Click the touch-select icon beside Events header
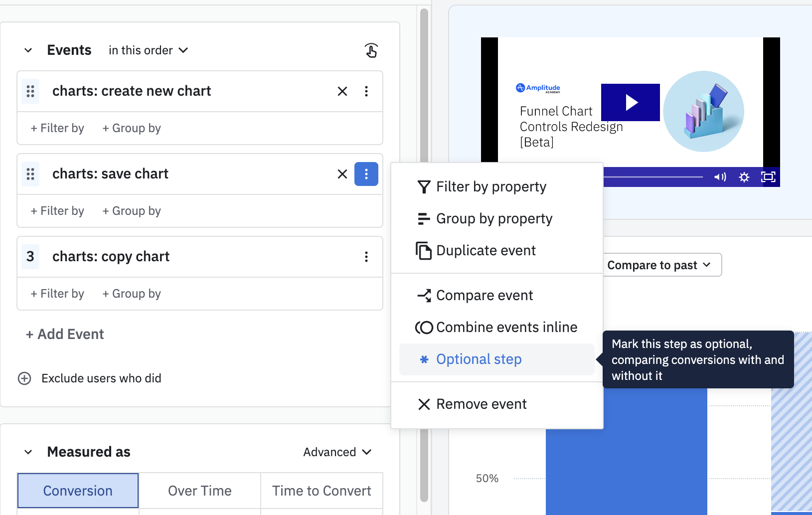Image resolution: width=812 pixels, height=515 pixels. [371, 50]
